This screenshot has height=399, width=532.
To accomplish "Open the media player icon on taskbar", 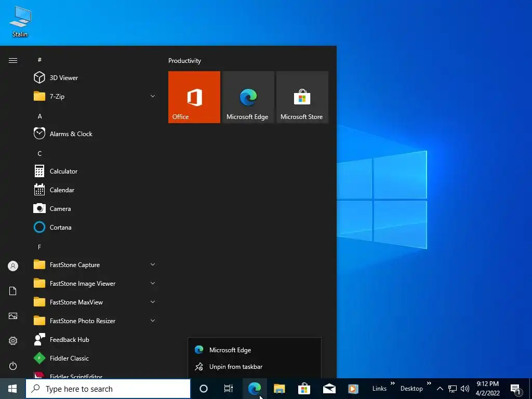I will (353, 389).
